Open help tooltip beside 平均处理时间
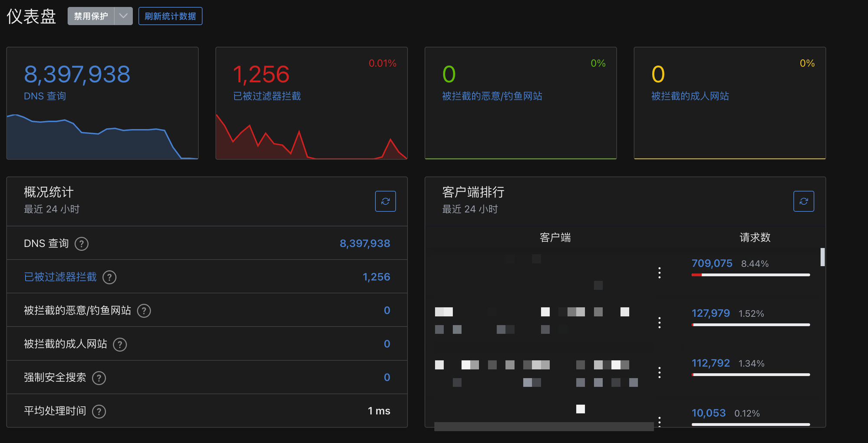This screenshot has height=443, width=868. (99, 411)
